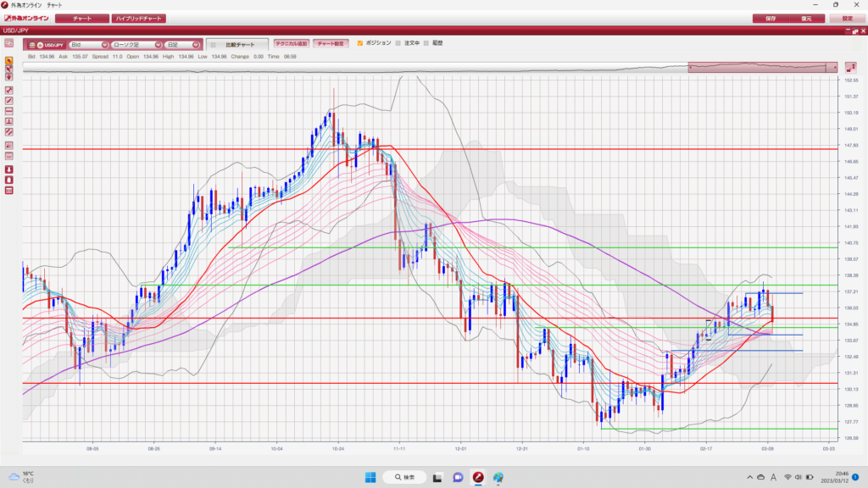This screenshot has width=868, height=488.
Task: Open Task View from the taskbar
Action: pos(437,477)
